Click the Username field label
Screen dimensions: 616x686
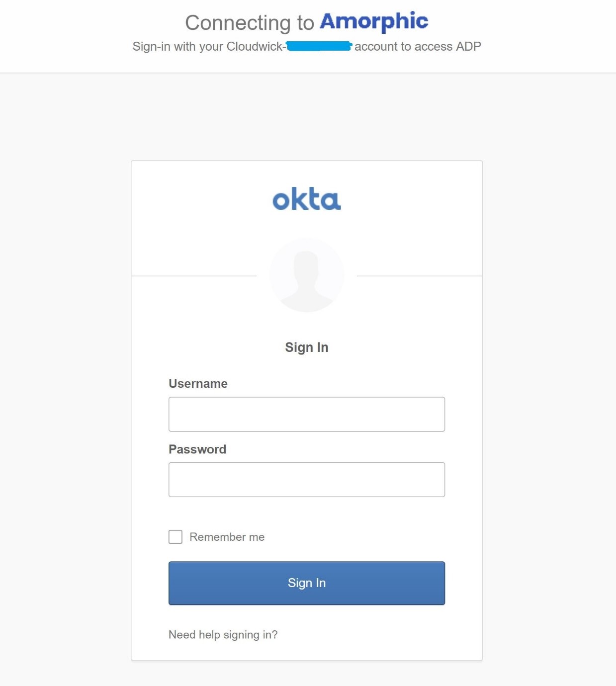198,384
